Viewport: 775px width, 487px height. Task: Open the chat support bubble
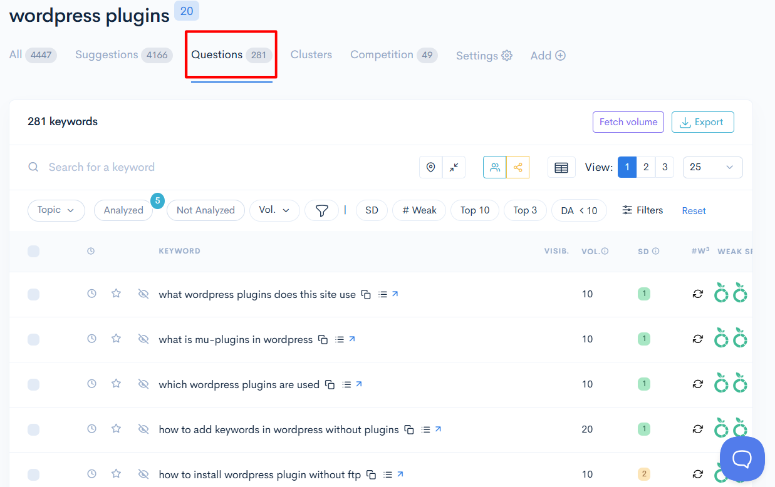[742, 459]
